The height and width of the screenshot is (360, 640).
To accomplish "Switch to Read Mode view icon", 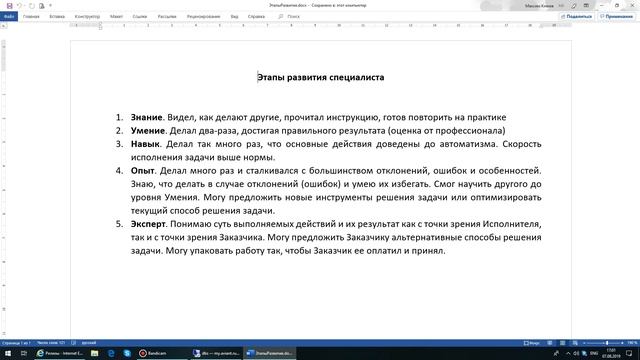I will tap(550, 343).
